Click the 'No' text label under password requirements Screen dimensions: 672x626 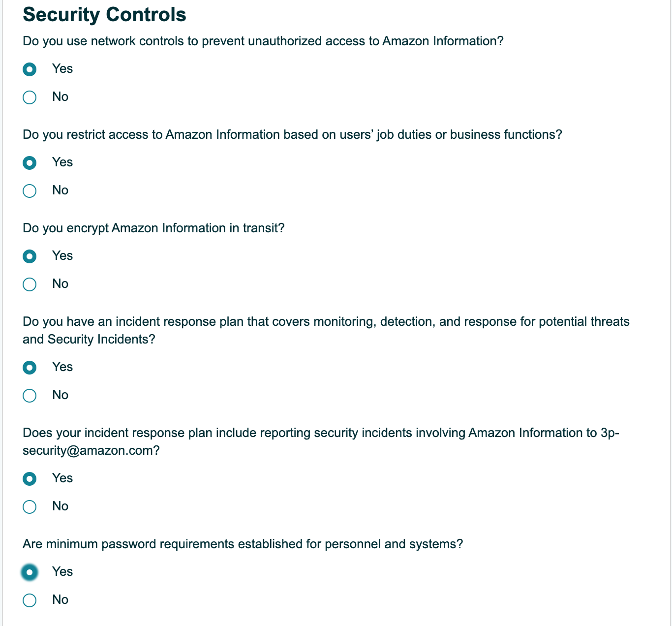coord(61,600)
